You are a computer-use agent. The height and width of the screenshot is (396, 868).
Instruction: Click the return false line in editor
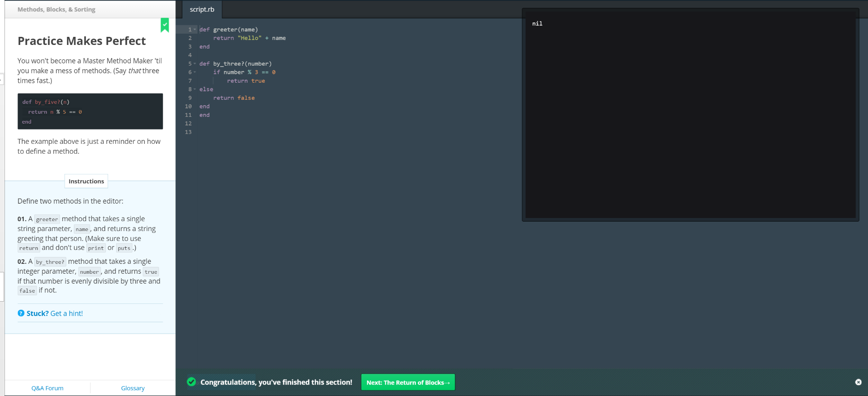pyautogui.click(x=234, y=98)
